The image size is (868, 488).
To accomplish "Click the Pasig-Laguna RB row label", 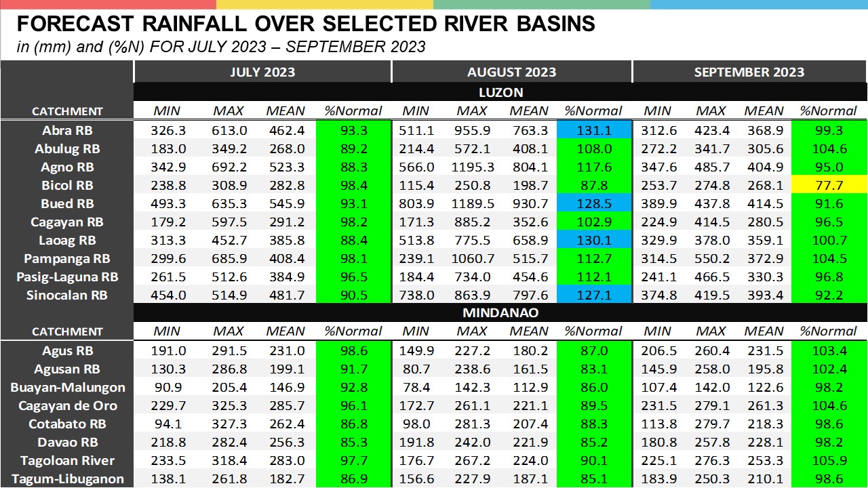I will tap(67, 277).
